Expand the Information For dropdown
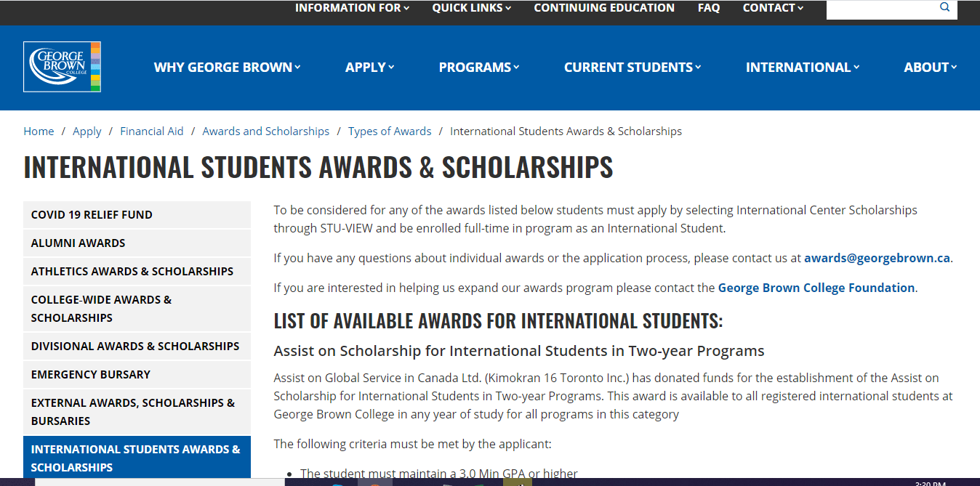This screenshot has width=980, height=486. tap(352, 8)
